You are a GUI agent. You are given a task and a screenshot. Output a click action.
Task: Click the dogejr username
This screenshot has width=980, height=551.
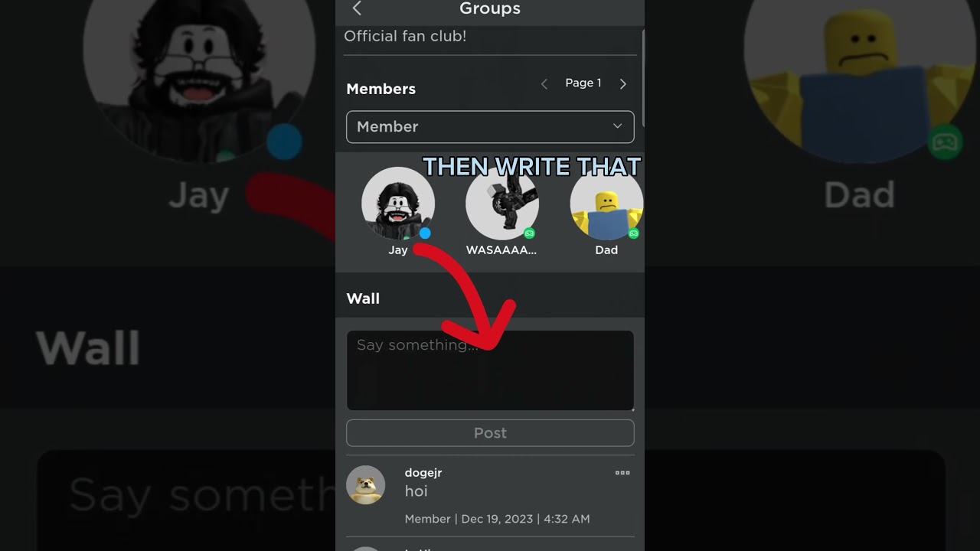pos(423,473)
